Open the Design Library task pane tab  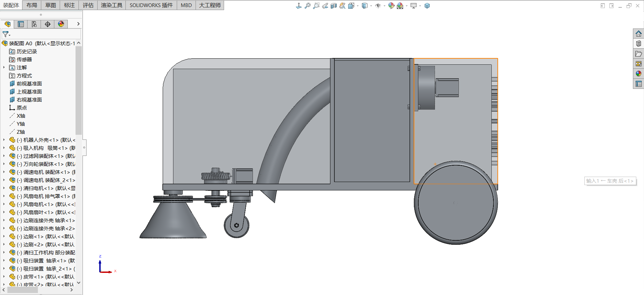(638, 44)
